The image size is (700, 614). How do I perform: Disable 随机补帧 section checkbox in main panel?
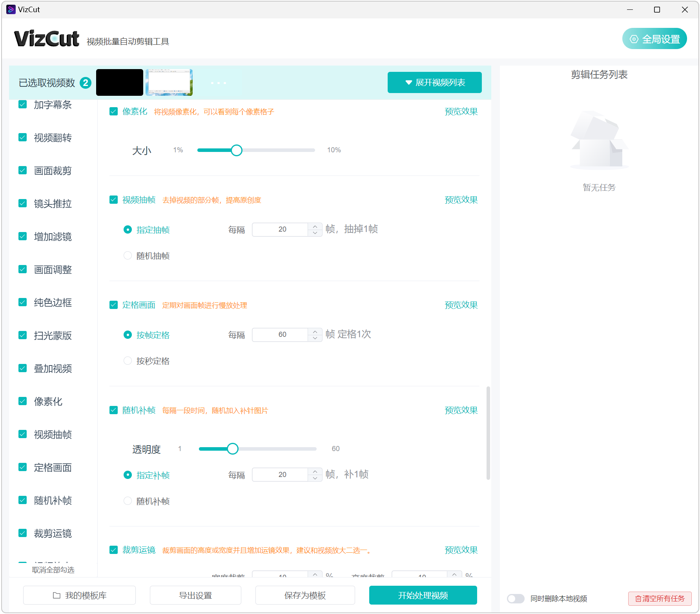[x=114, y=410]
